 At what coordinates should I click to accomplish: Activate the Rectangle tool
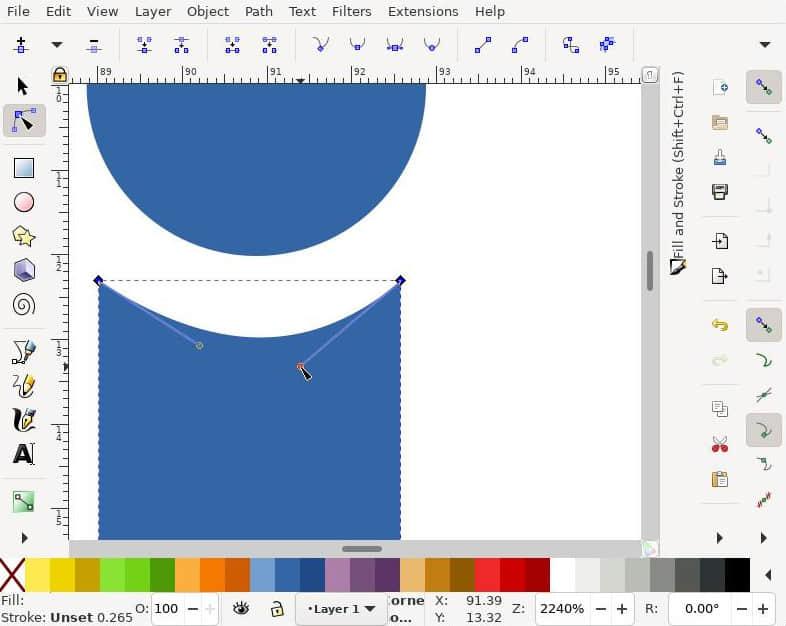click(x=24, y=168)
